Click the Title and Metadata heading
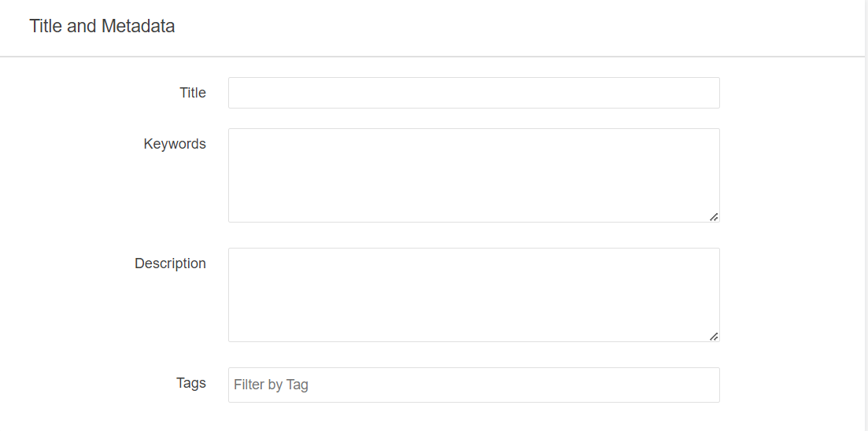Screen dimensions: 868x431 click(x=102, y=26)
